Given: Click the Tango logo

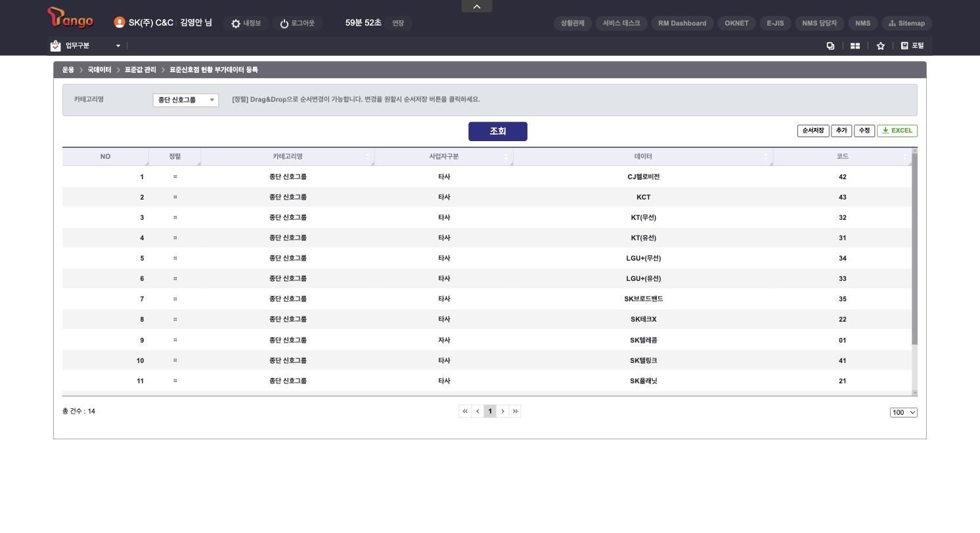Looking at the screenshot, I should [70, 18].
